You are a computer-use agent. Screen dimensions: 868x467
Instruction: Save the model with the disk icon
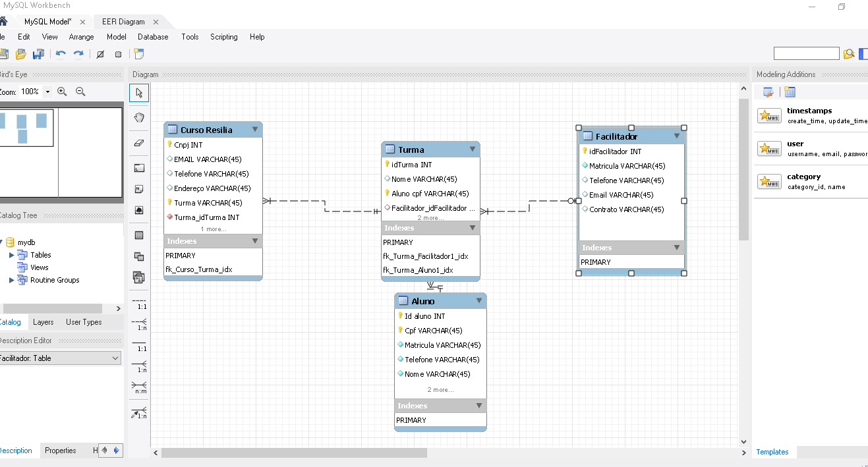(38, 54)
